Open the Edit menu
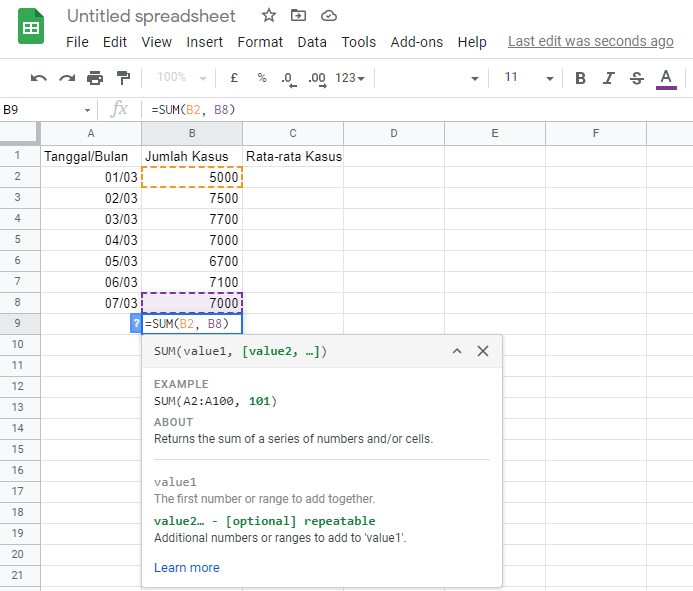693x591 pixels. (115, 42)
